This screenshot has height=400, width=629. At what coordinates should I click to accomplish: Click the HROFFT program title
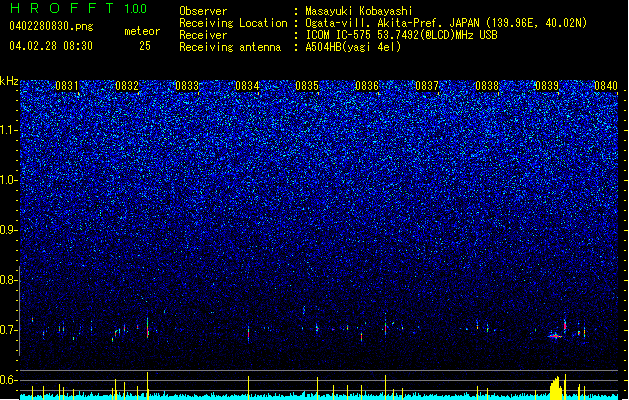61,8
